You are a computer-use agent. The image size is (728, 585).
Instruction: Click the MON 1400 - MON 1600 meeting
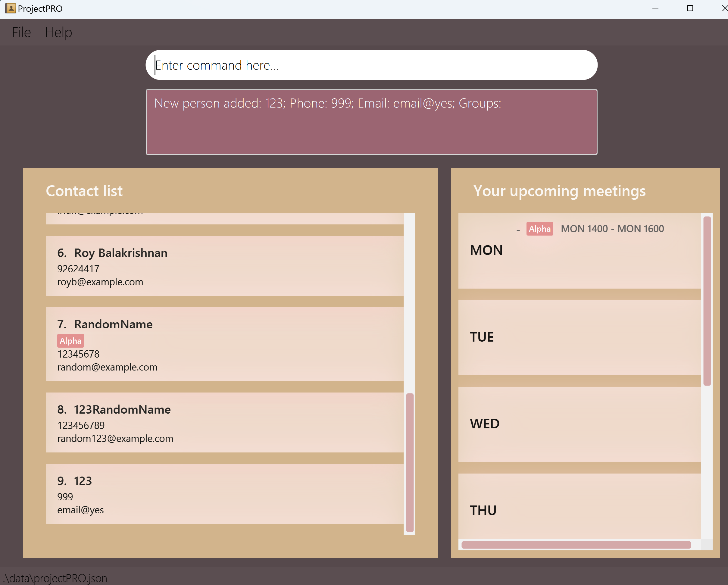[x=612, y=229]
